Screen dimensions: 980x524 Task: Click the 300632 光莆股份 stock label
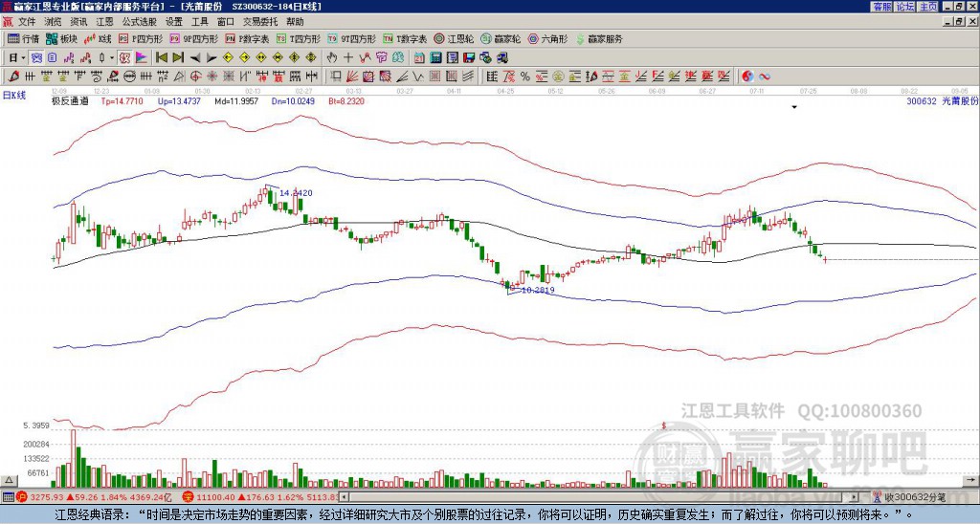pyautogui.click(x=942, y=101)
